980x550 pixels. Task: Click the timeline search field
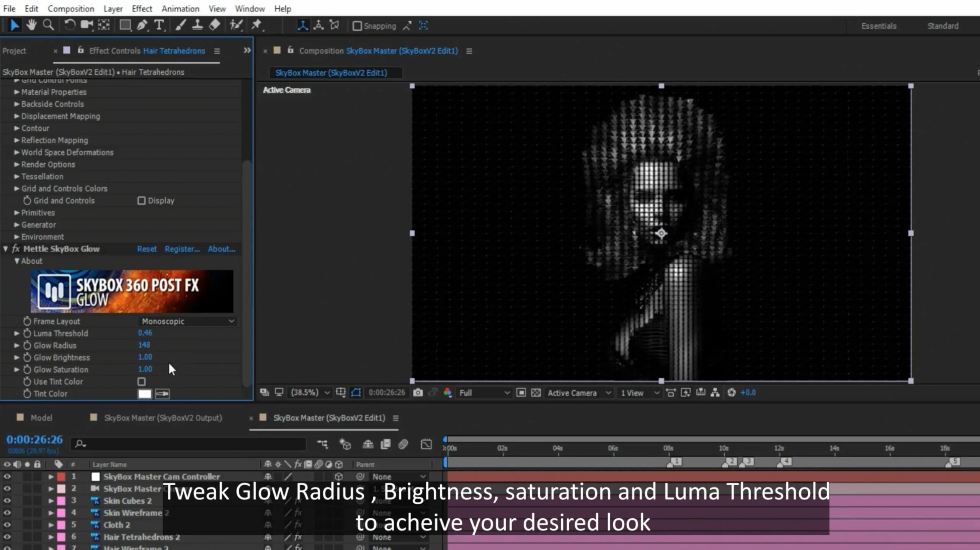click(191, 444)
